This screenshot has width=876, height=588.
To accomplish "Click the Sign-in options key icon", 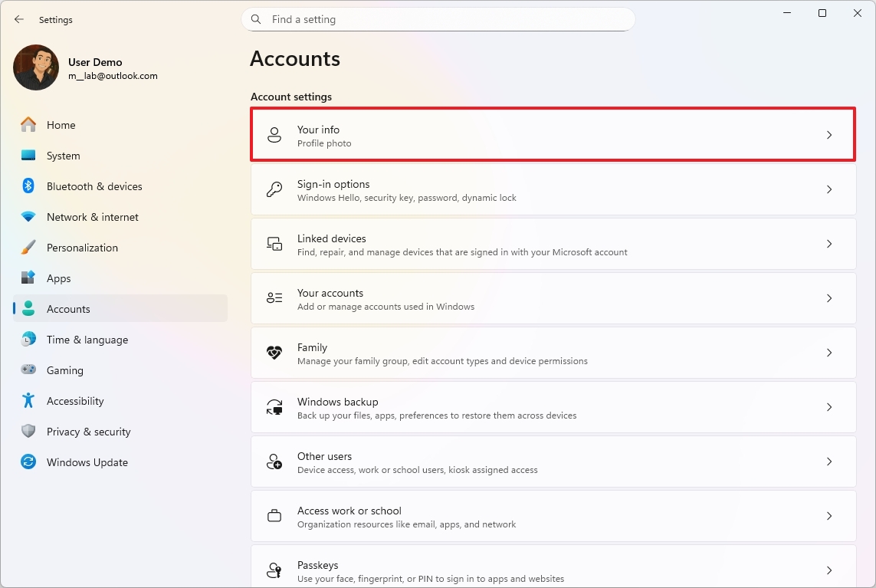I will pyautogui.click(x=274, y=190).
